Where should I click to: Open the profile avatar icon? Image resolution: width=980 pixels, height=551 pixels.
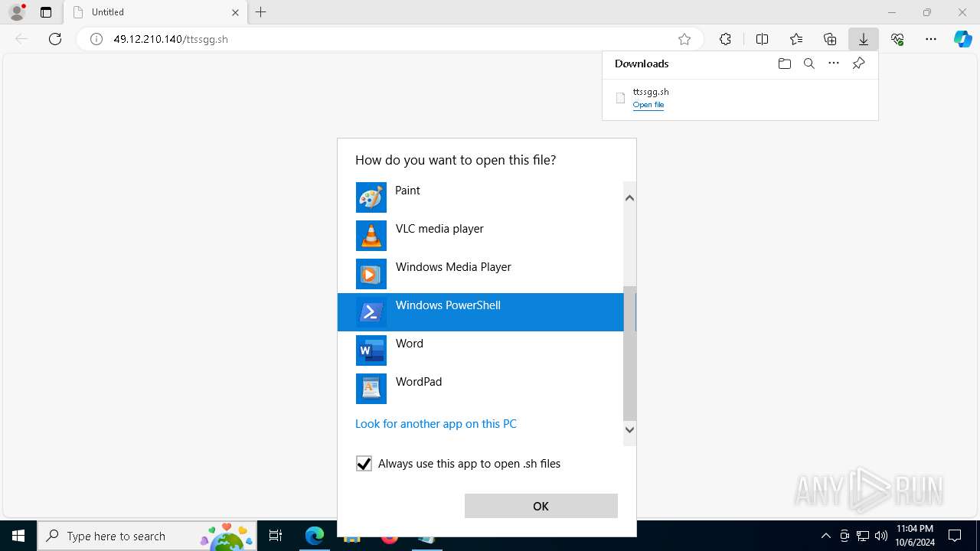(16, 12)
